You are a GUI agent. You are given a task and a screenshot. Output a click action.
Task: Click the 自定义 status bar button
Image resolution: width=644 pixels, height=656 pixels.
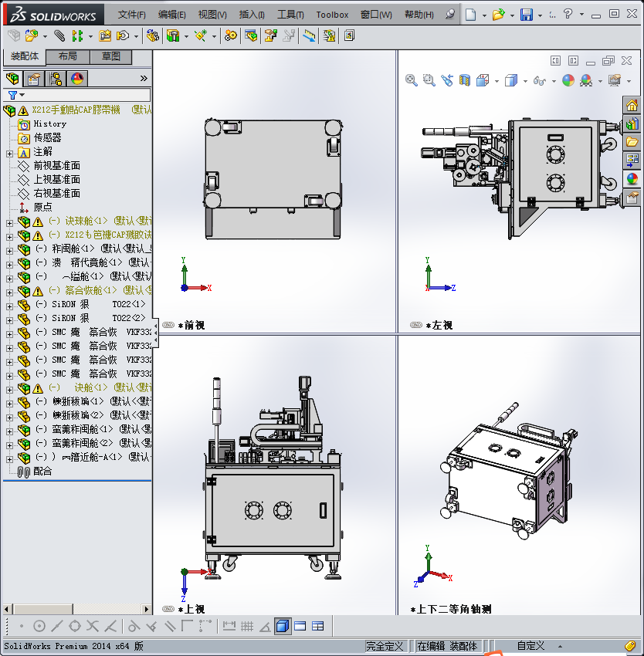point(530,646)
